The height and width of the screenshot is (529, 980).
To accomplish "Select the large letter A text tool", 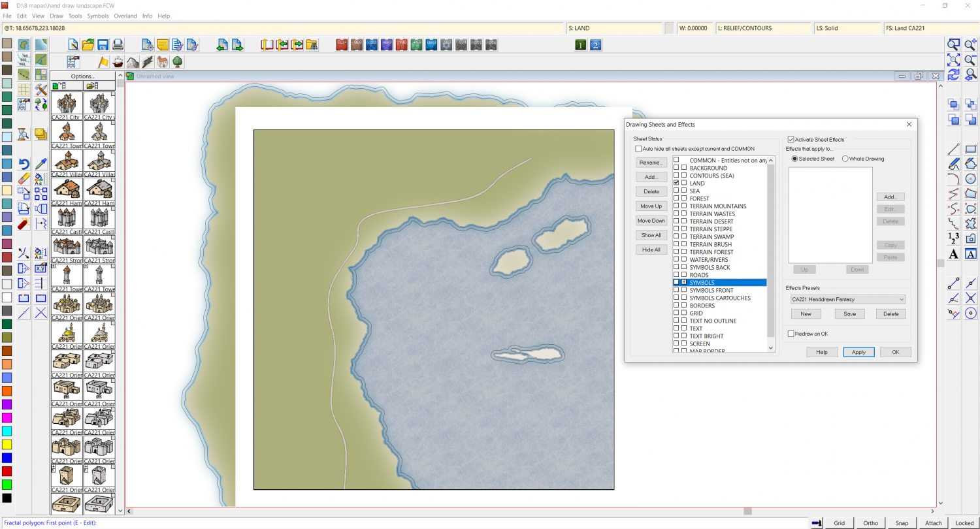I will pos(953,254).
